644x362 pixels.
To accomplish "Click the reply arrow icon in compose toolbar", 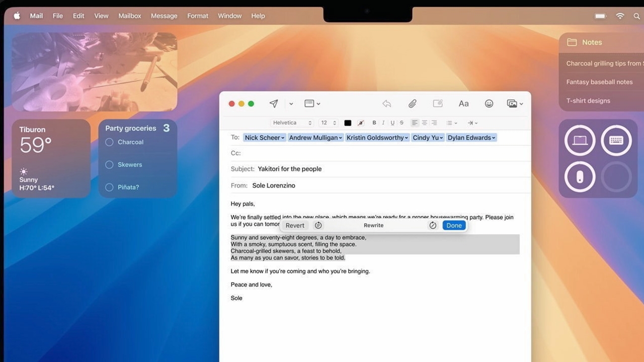I will pos(386,104).
